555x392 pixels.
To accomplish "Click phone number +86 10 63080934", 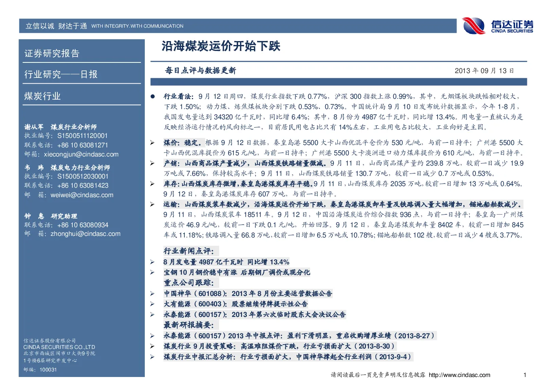I will [83, 225].
